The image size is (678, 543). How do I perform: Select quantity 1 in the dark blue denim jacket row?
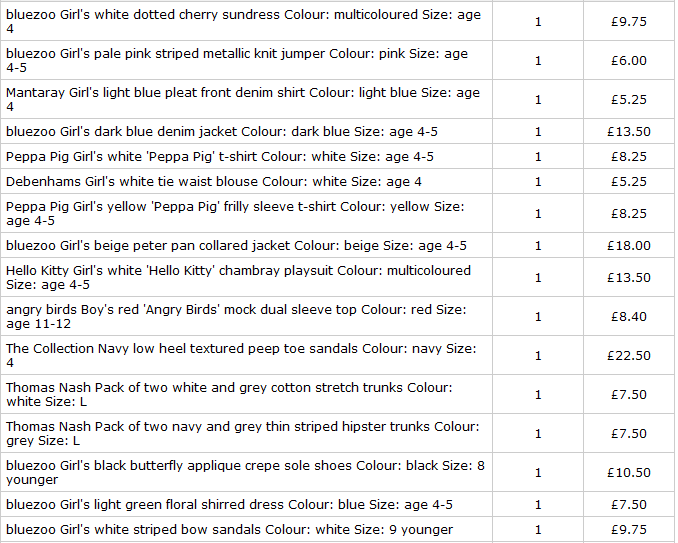click(538, 131)
